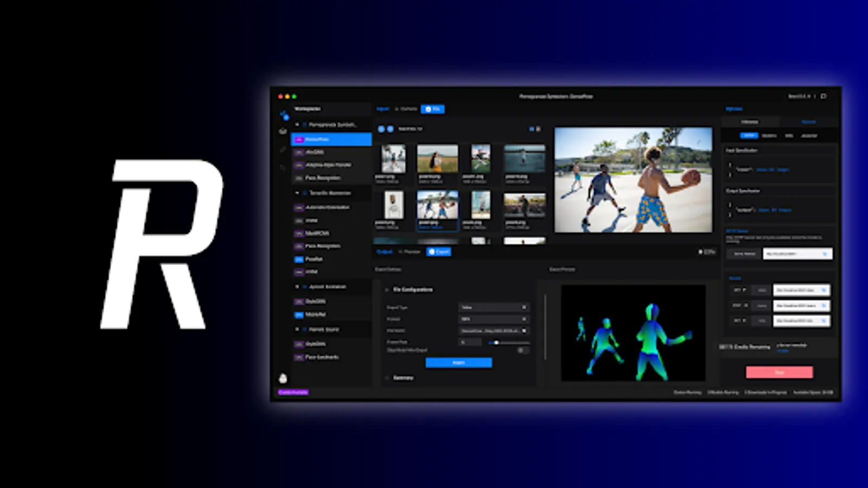Click the pink Stop button
Viewport: 868px width, 488px height.
[780, 372]
